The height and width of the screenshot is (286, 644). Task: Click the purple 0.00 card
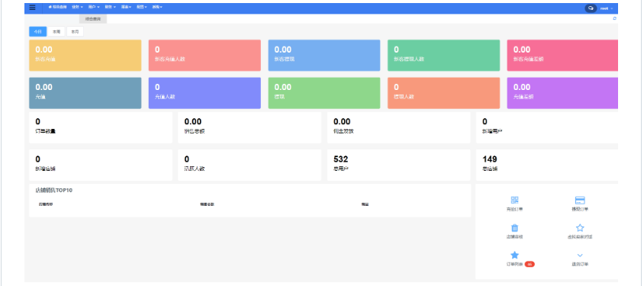pos(562,93)
